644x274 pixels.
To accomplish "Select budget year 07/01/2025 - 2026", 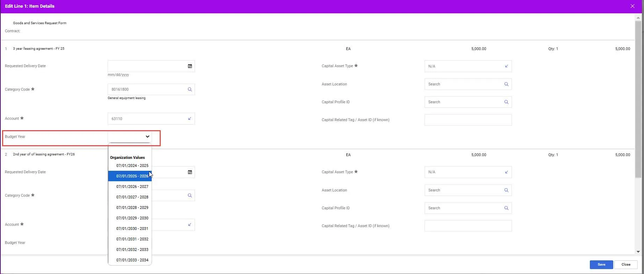I will coord(130,176).
